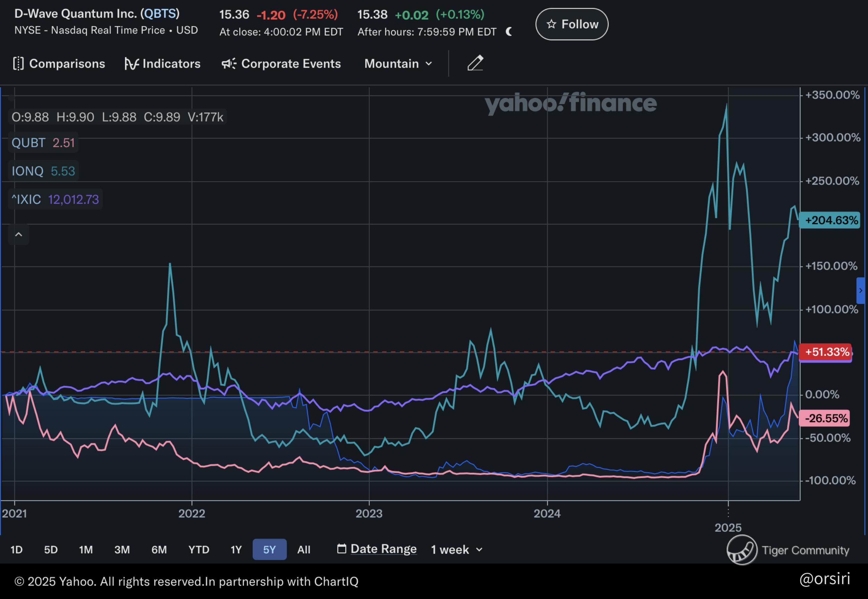Click the Follow star icon
This screenshot has height=599, width=868.
click(x=551, y=24)
